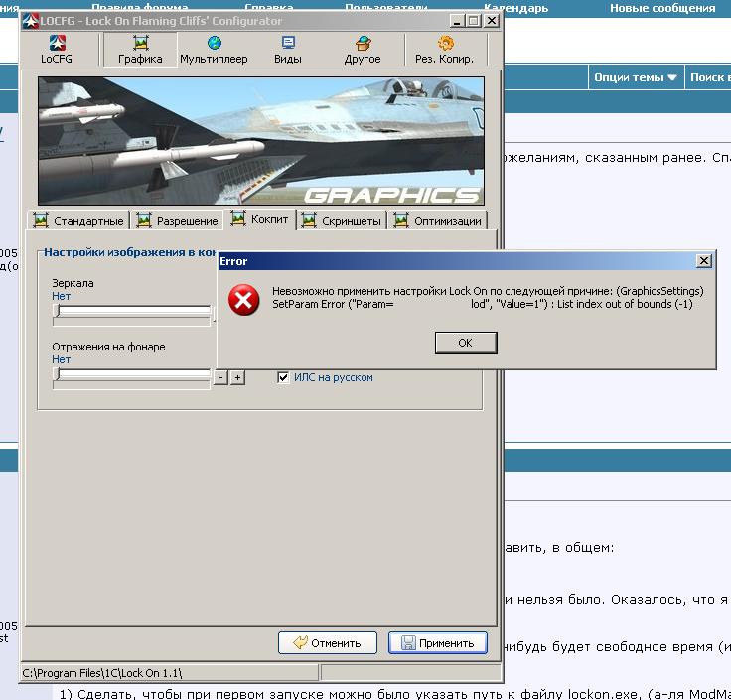The height and width of the screenshot is (700, 731).
Task: Open Новые сообщения forum link
Action: click(x=662, y=8)
